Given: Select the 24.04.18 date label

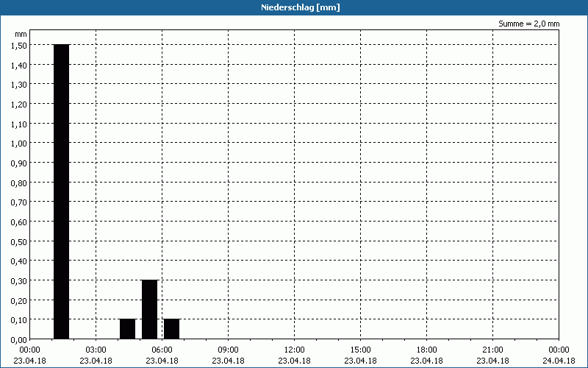Looking at the screenshot, I should [x=559, y=361].
